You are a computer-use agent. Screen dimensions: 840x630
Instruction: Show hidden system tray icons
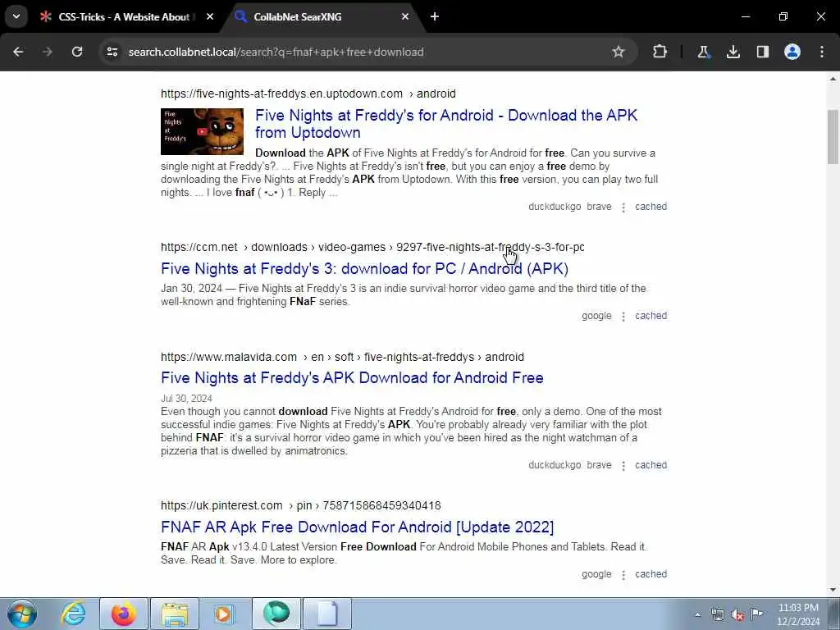(697, 615)
